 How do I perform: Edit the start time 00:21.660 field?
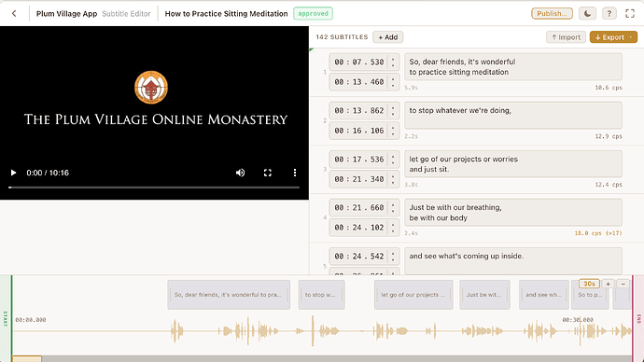pos(359,208)
